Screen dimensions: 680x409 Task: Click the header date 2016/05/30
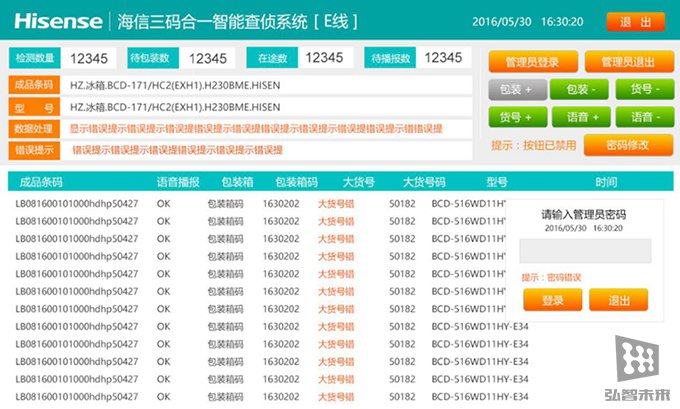coord(502,22)
